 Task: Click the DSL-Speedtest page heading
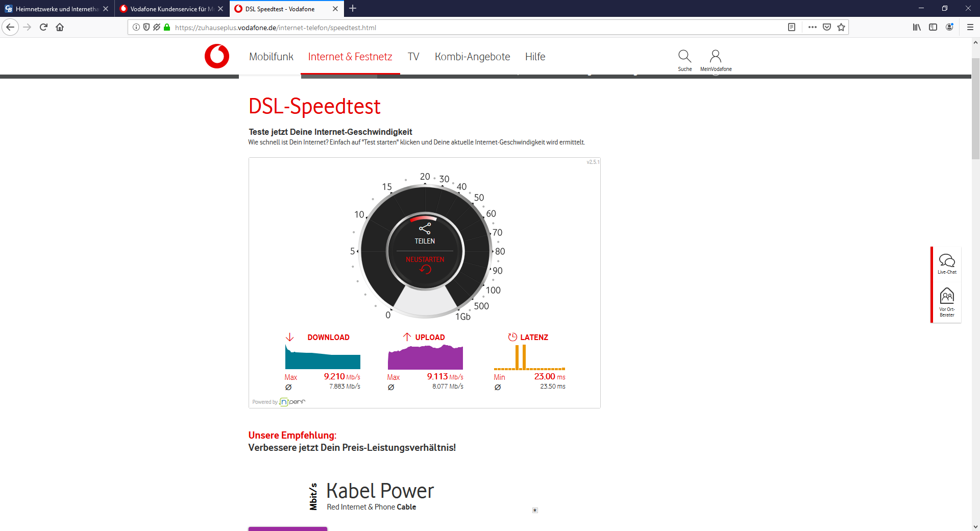(x=314, y=106)
